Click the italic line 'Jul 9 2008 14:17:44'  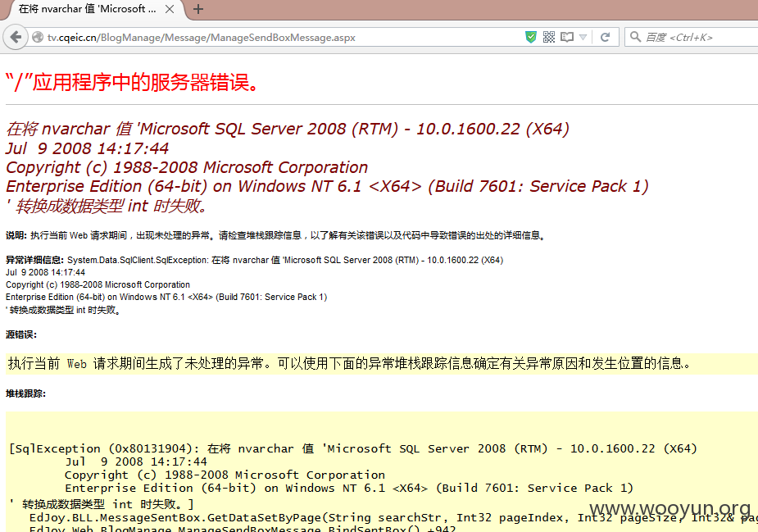88,148
